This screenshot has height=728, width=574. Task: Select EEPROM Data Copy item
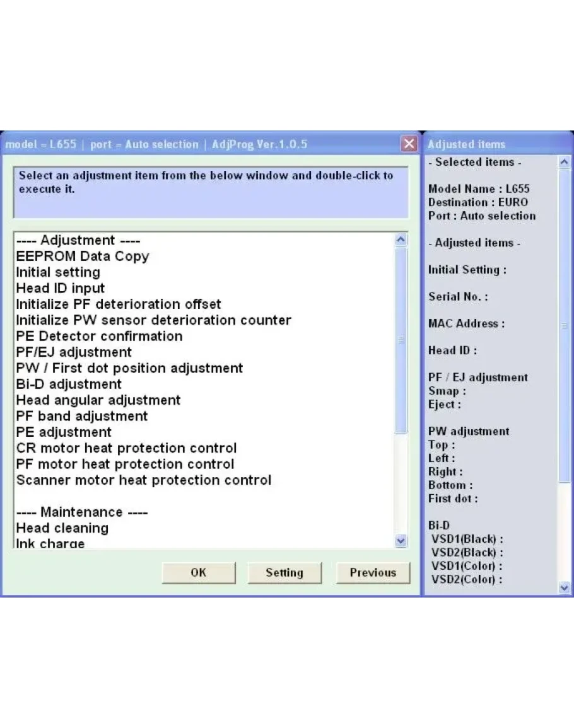coord(83,257)
